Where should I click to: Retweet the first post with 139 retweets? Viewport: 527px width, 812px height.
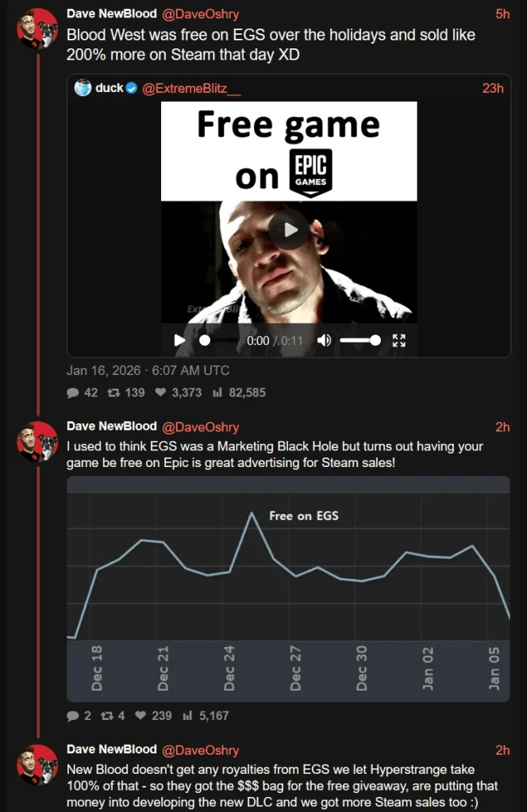point(126,393)
